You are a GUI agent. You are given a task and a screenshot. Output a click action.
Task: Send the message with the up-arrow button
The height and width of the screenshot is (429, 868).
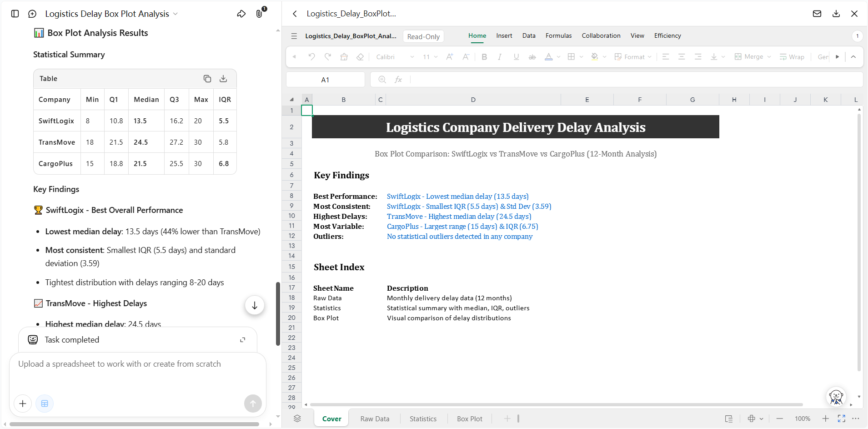tap(253, 404)
